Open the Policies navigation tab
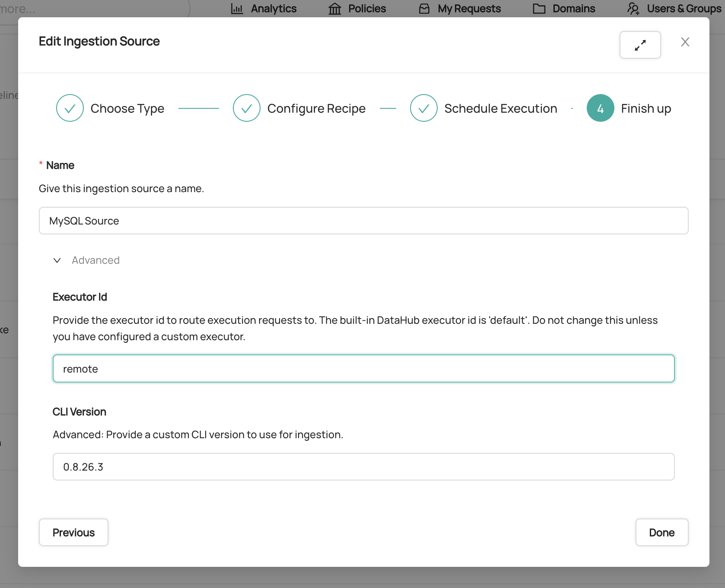 click(367, 9)
